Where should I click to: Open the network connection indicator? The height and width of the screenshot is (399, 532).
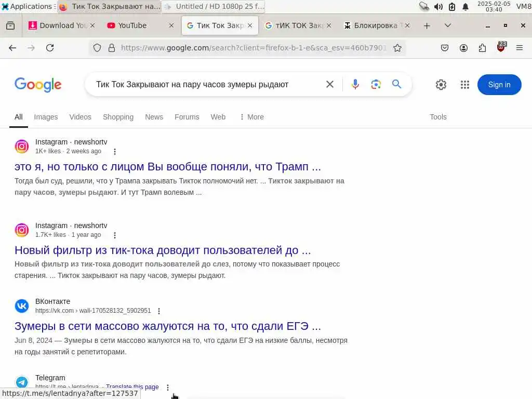click(x=424, y=6)
